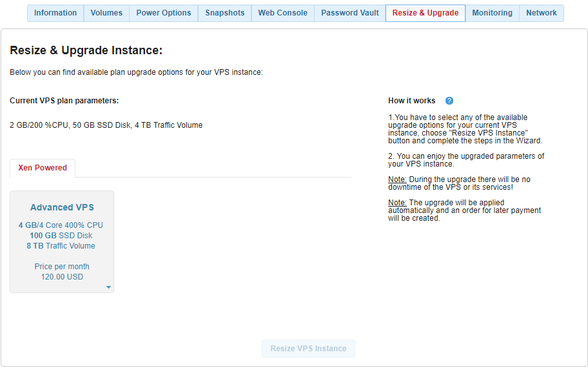This screenshot has width=588, height=368.
Task: Launch the Web Console tab
Action: click(x=282, y=13)
